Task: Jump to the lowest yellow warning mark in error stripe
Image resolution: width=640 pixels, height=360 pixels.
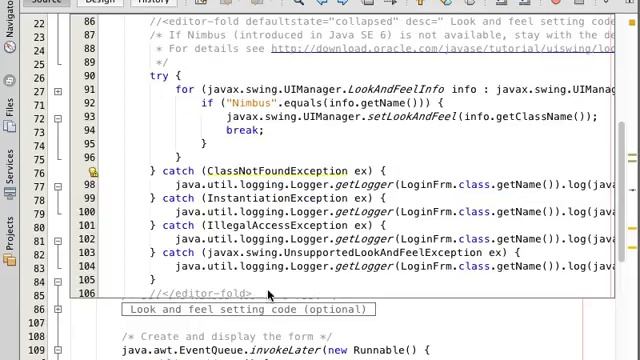Action: 632,248
